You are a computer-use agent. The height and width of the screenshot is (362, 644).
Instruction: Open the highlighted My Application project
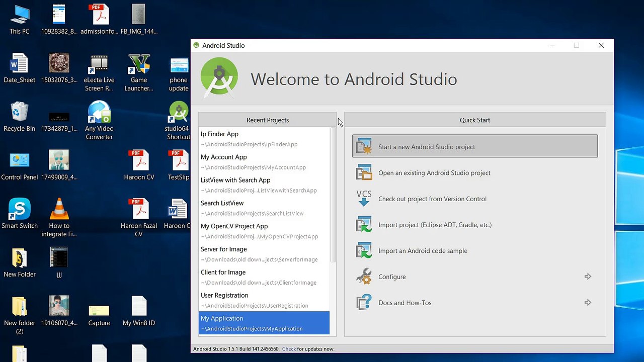pyautogui.click(x=264, y=323)
